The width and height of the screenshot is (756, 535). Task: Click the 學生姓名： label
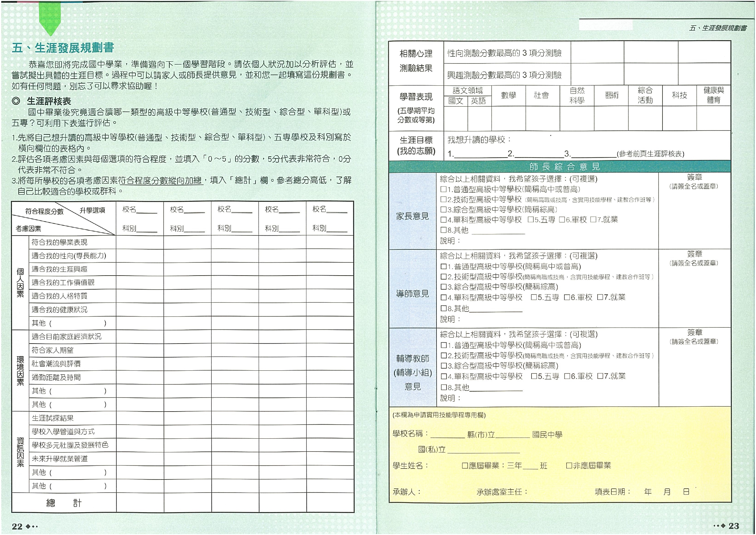click(x=411, y=466)
